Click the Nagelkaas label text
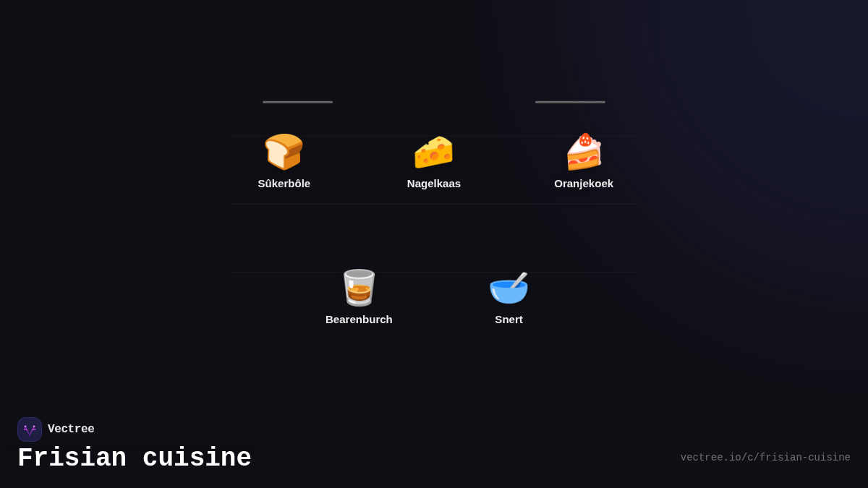 [x=434, y=184]
